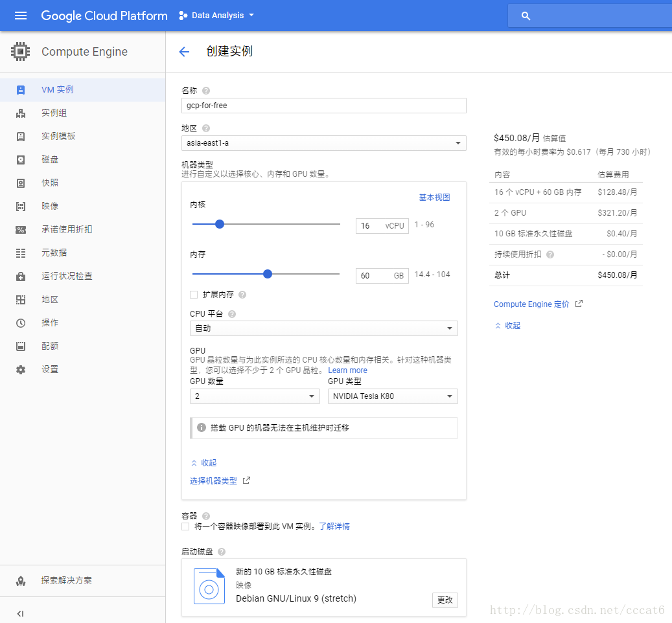Click the 实例组 sidebar icon
Image resolution: width=672 pixels, height=623 pixels.
point(21,113)
